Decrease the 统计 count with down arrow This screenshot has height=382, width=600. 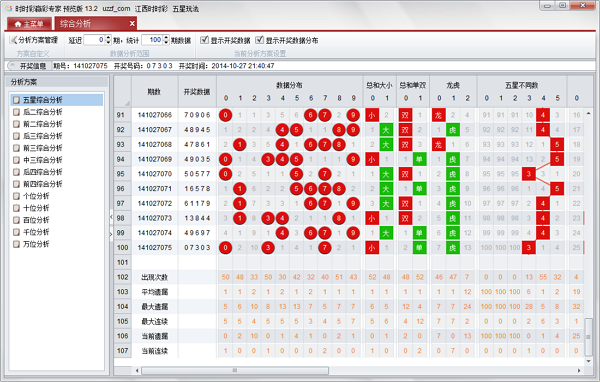tap(166, 42)
